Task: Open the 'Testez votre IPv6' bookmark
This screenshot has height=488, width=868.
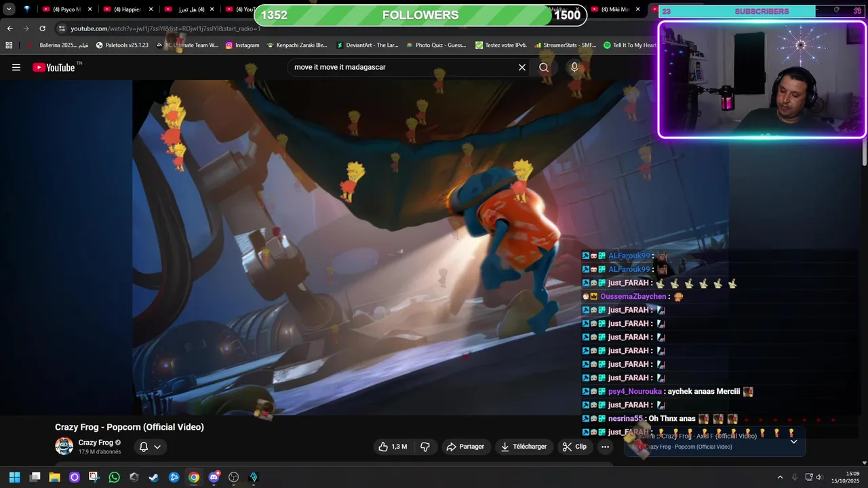Action: pos(501,45)
